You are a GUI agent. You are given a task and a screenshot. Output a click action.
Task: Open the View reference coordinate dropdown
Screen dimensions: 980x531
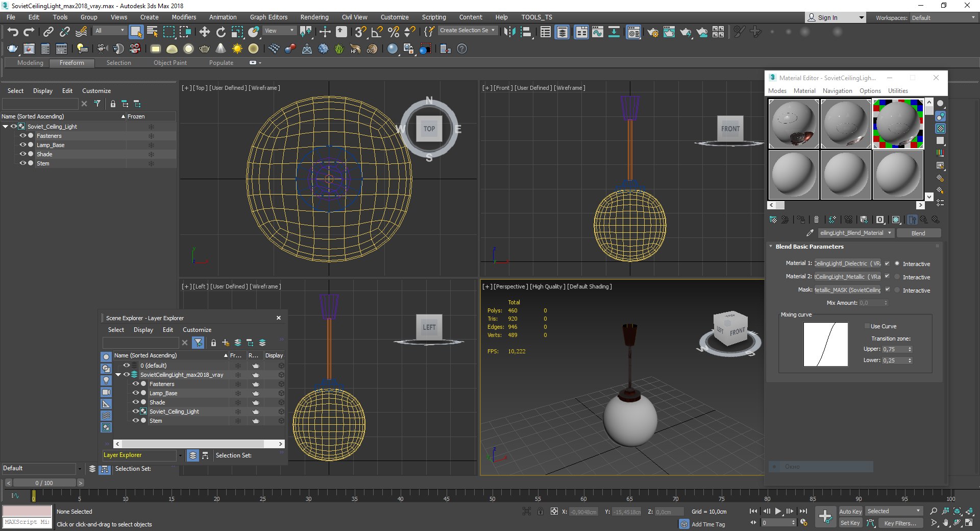279,31
